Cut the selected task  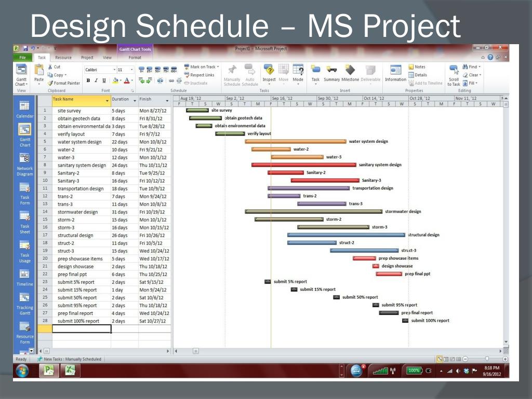[x=54, y=67]
